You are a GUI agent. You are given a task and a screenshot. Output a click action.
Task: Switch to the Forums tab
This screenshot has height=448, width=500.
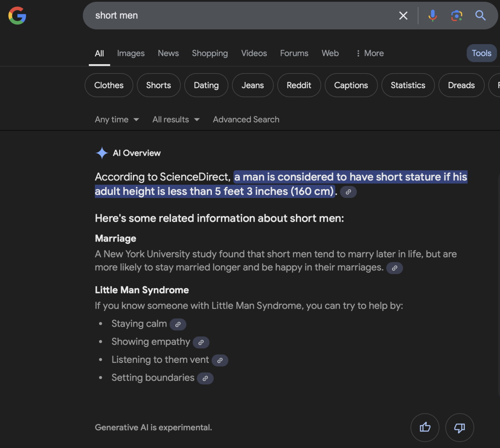294,53
